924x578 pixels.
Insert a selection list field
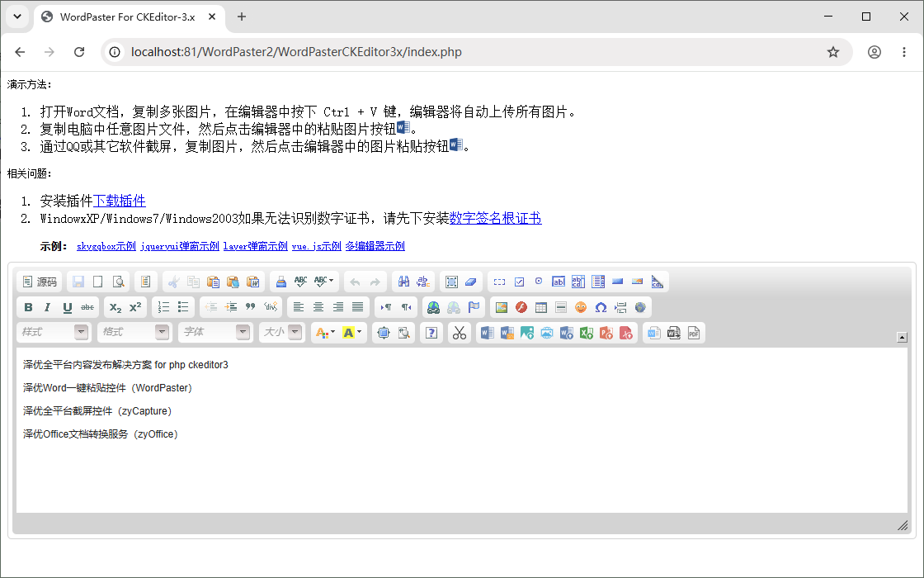tap(598, 282)
